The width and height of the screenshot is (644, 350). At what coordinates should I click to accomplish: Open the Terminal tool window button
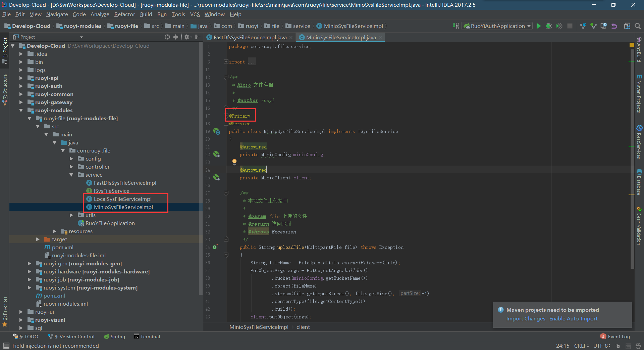147,337
